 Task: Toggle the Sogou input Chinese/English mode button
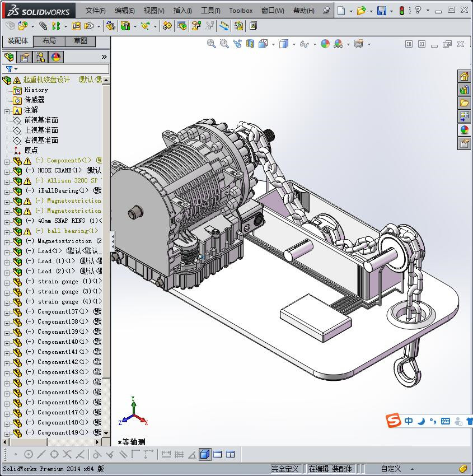409,421
